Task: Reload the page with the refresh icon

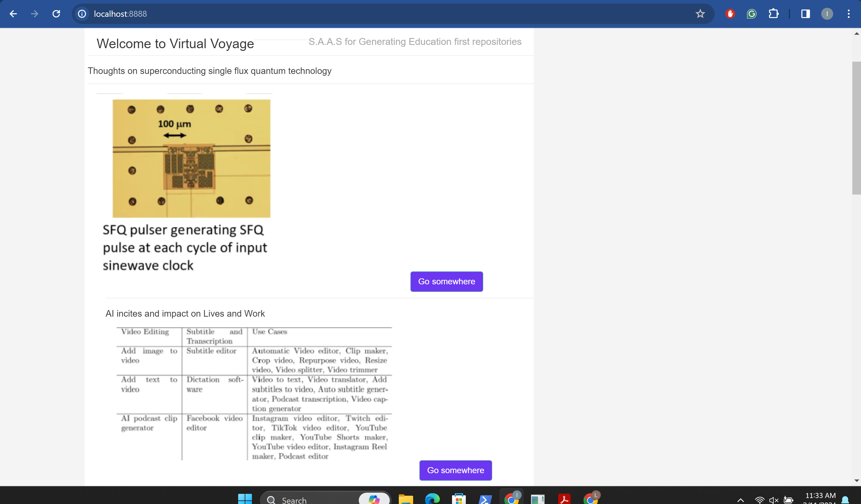Action: [56, 14]
